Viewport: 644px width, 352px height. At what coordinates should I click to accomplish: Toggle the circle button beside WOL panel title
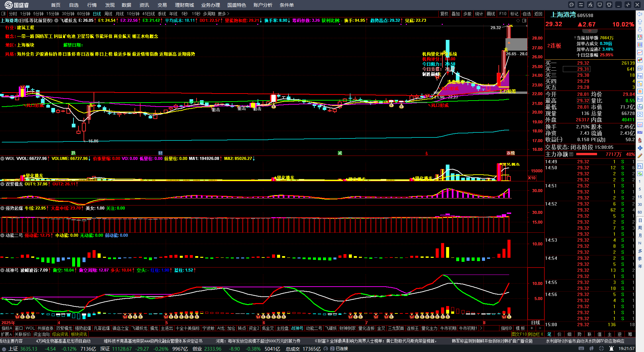(x=2, y=159)
